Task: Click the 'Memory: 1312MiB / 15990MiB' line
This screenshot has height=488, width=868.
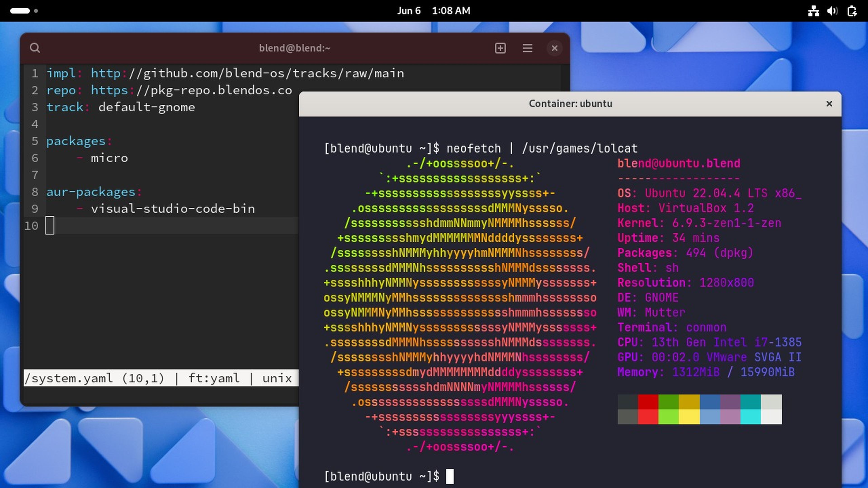Action: (706, 372)
